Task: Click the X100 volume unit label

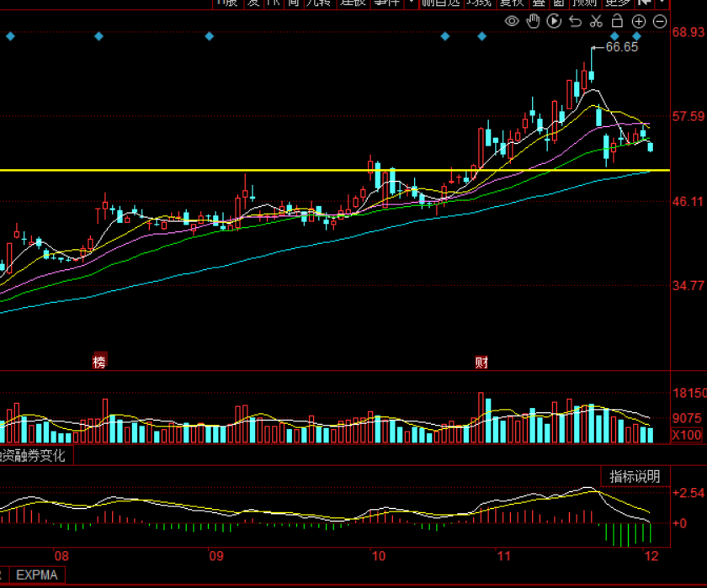Action: tap(687, 435)
